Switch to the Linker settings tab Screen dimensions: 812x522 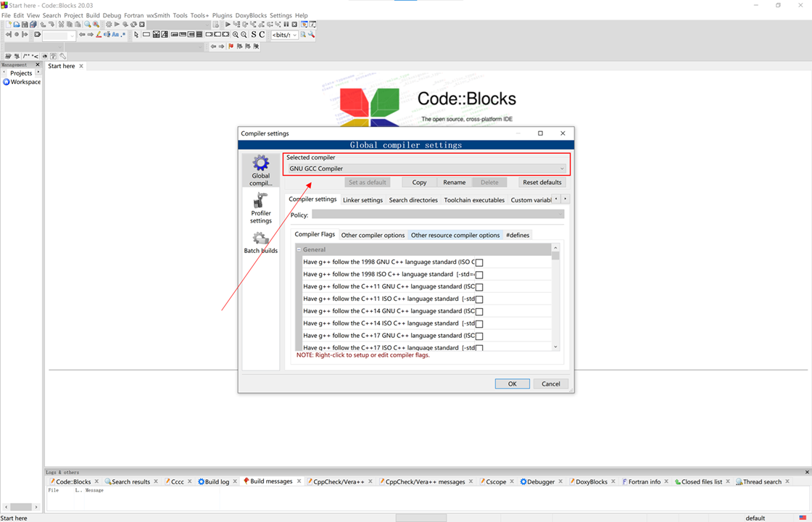click(x=362, y=200)
